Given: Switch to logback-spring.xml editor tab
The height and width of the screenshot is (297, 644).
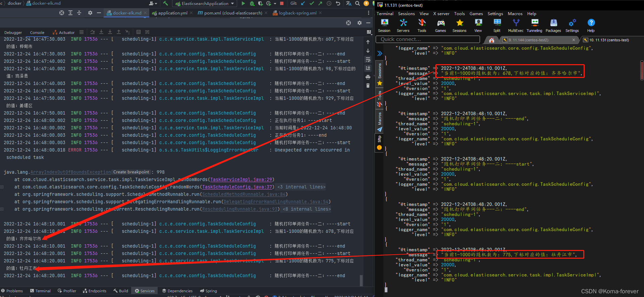Looking at the screenshot, I should [298, 13].
